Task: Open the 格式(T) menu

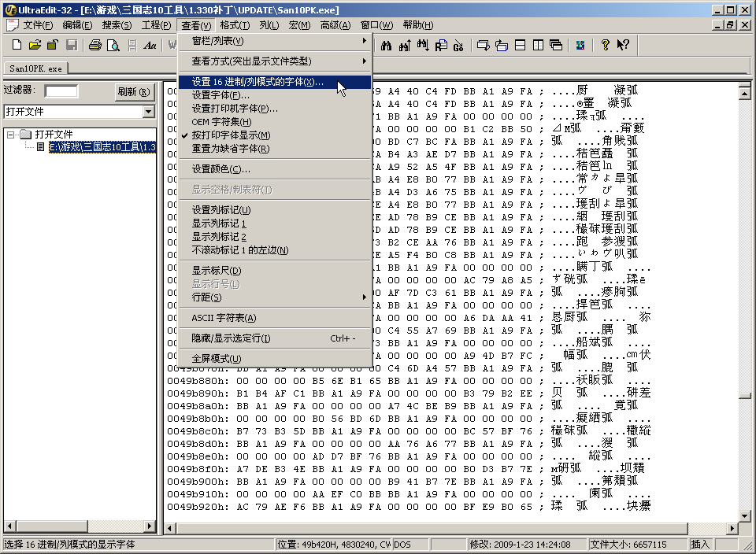Action: coord(235,25)
